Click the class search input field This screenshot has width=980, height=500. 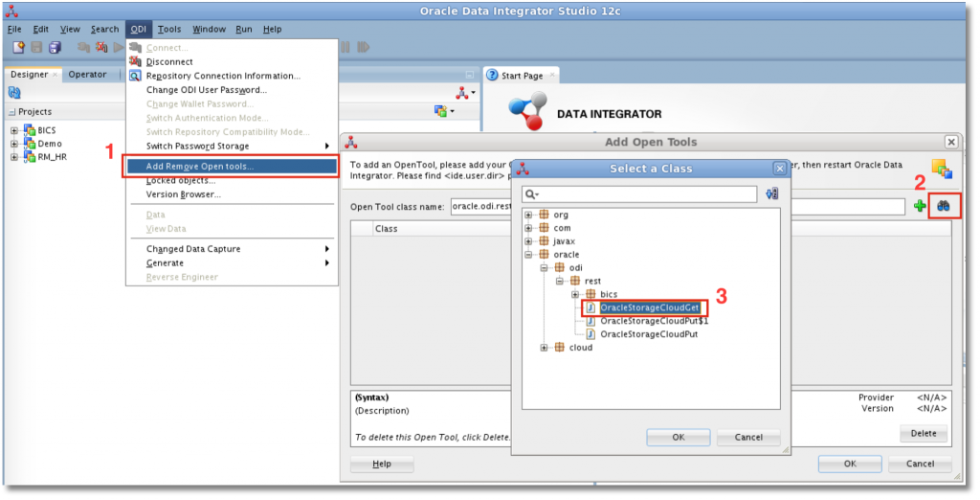pos(639,194)
